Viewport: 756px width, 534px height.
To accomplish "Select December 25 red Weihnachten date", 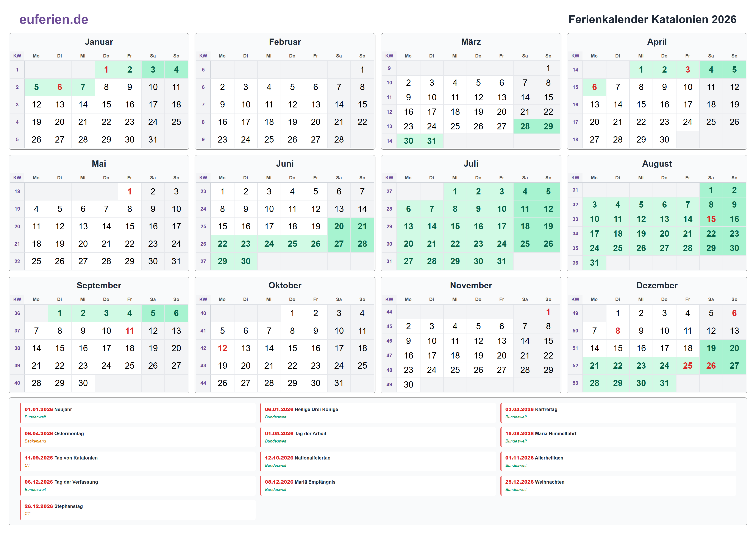I will click(687, 366).
